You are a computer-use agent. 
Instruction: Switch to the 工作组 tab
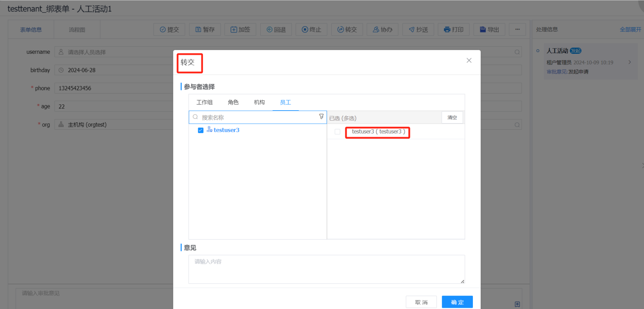204,102
